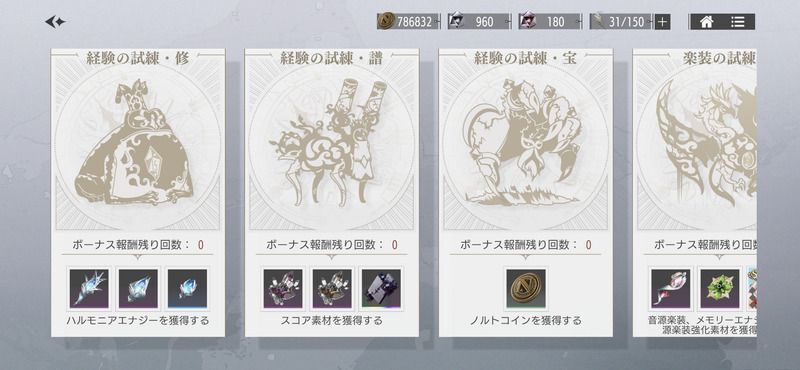The image size is (800, 370).
Task: Inspect Nolt coin reward item
Action: tap(526, 289)
